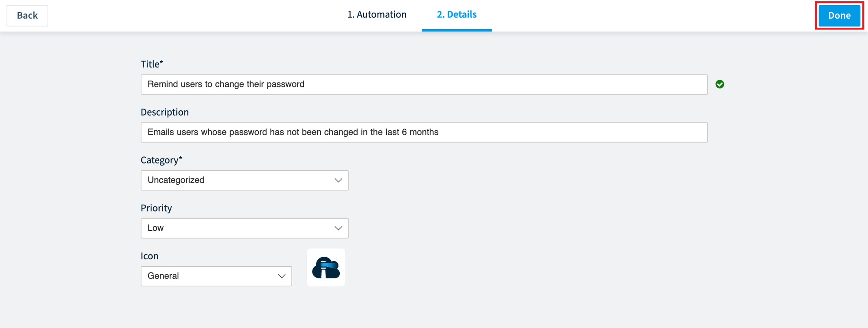Click into the Description input field
The image size is (868, 328).
(424, 132)
